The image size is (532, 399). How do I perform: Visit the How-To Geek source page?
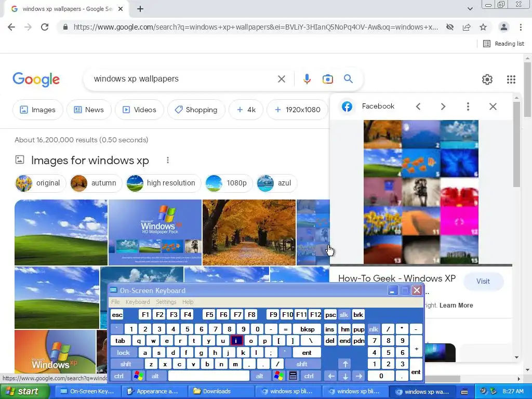(483, 281)
